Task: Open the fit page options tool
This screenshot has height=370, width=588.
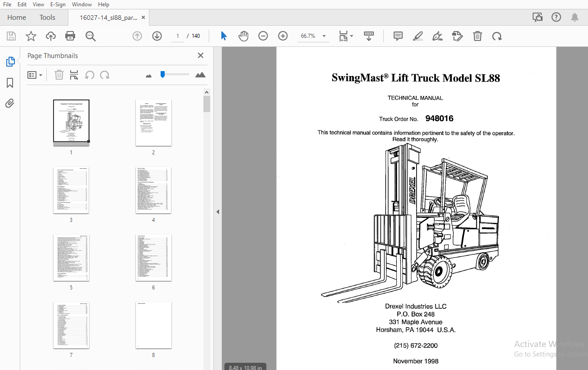Action: coord(343,36)
